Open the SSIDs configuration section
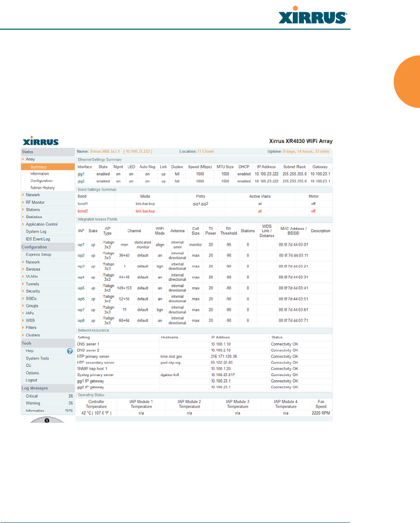 pos(31,298)
